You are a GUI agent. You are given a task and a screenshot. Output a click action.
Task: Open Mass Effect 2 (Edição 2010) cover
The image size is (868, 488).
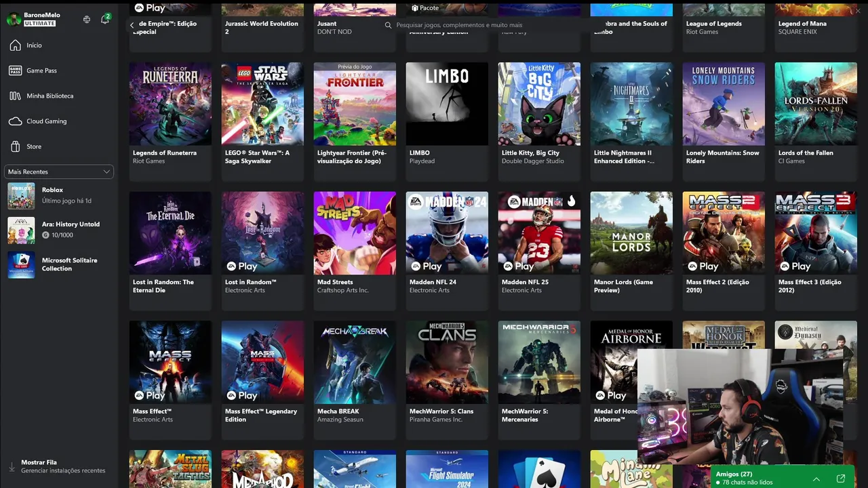coord(724,233)
